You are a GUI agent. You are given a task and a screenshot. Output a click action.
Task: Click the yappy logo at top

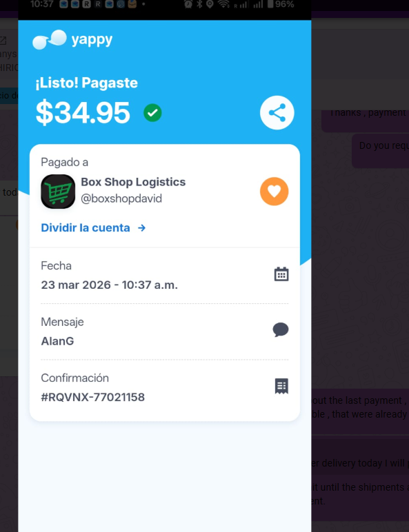[72, 40]
